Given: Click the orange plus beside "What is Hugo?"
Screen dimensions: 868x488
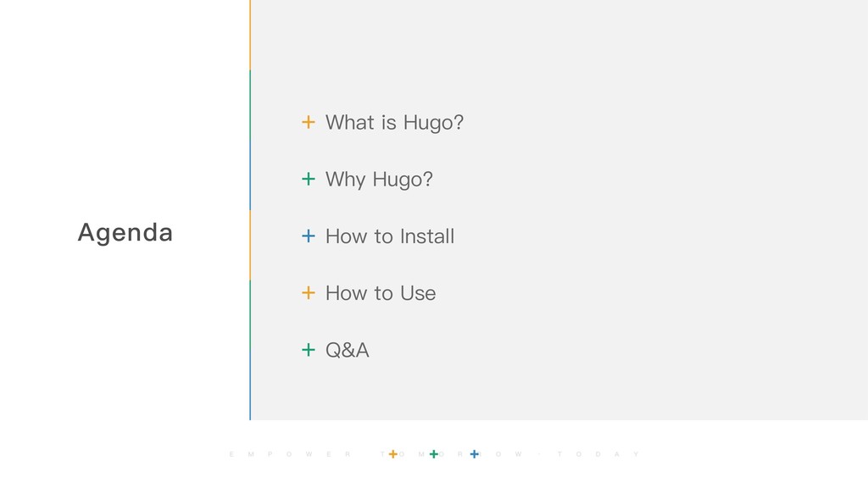Looking at the screenshot, I should pos(309,122).
